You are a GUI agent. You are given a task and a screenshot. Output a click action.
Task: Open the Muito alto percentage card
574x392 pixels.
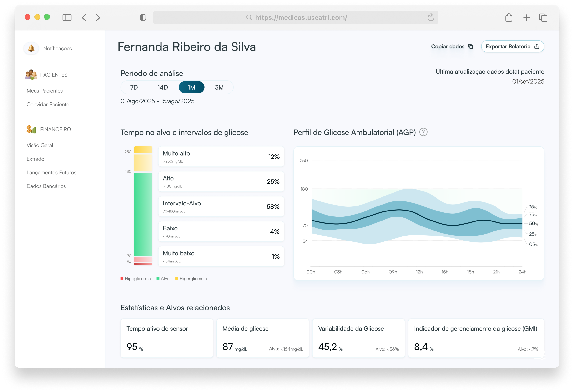coord(221,157)
